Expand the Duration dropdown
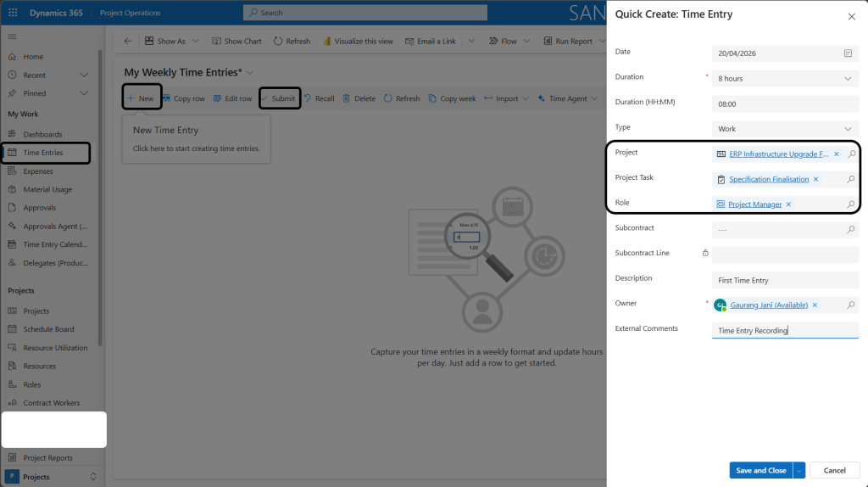868x487 pixels. tap(849, 79)
